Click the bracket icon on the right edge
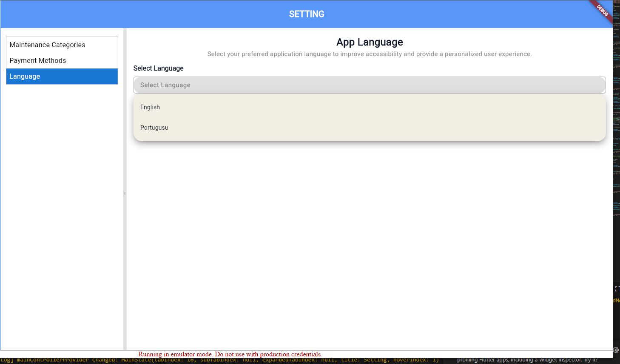620x364 pixels. coord(617,289)
